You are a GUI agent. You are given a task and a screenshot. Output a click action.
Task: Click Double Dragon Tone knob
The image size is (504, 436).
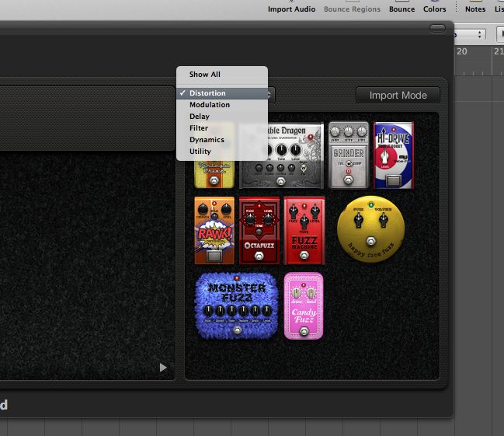[x=282, y=150]
